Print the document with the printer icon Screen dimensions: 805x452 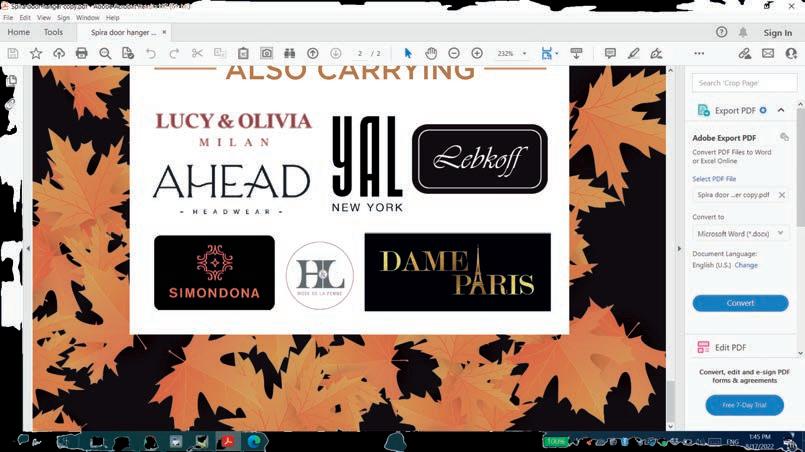coord(82,53)
